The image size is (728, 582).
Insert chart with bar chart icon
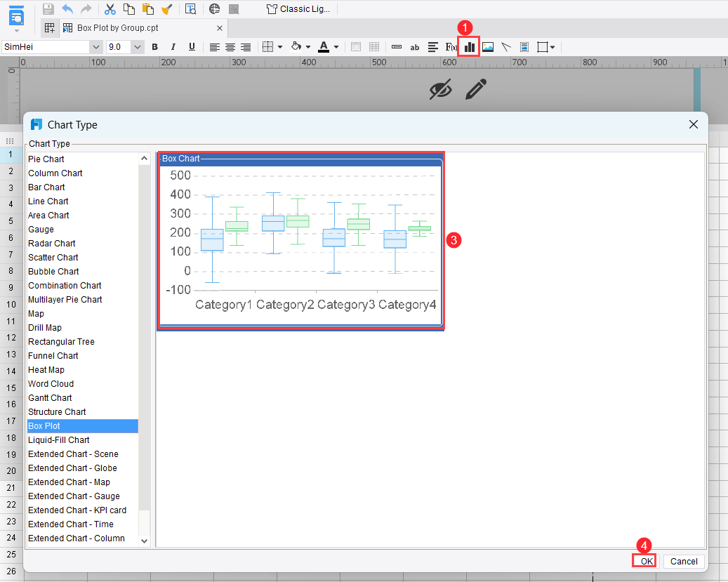(x=470, y=47)
